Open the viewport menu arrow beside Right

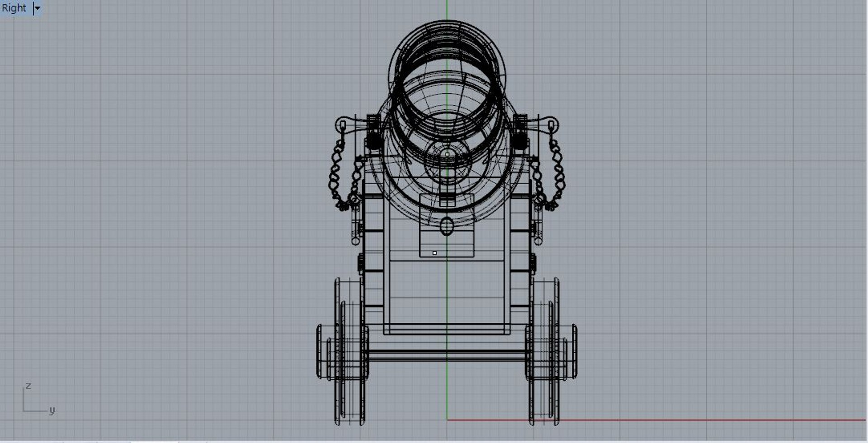[x=38, y=8]
